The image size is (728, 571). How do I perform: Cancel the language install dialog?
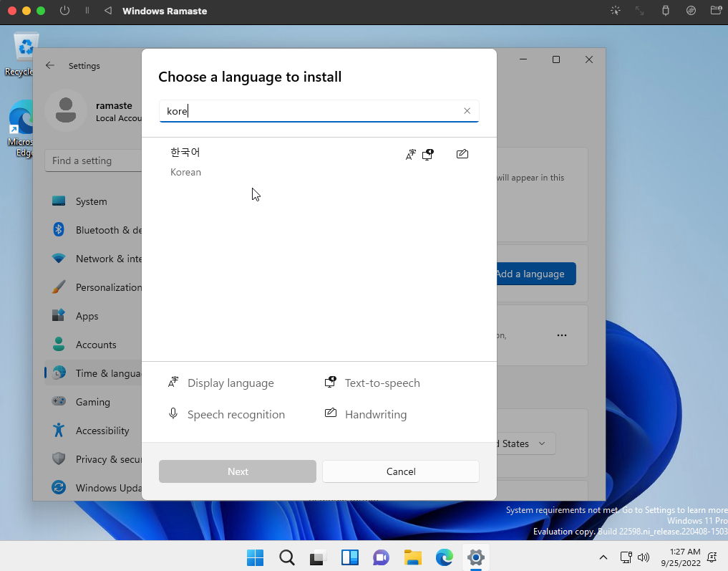coord(401,471)
